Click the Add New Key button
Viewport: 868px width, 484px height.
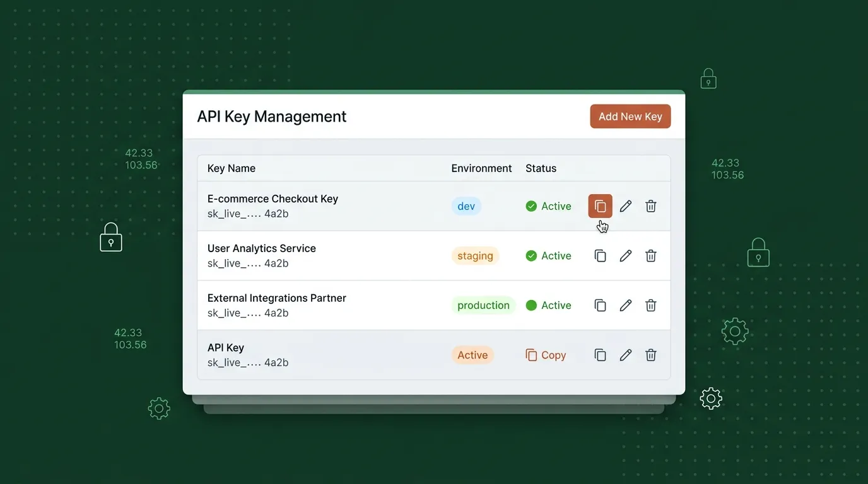(630, 116)
